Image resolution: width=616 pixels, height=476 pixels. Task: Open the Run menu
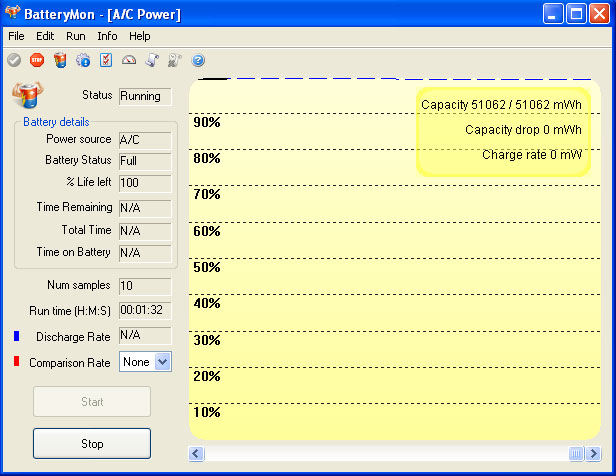pyautogui.click(x=75, y=36)
